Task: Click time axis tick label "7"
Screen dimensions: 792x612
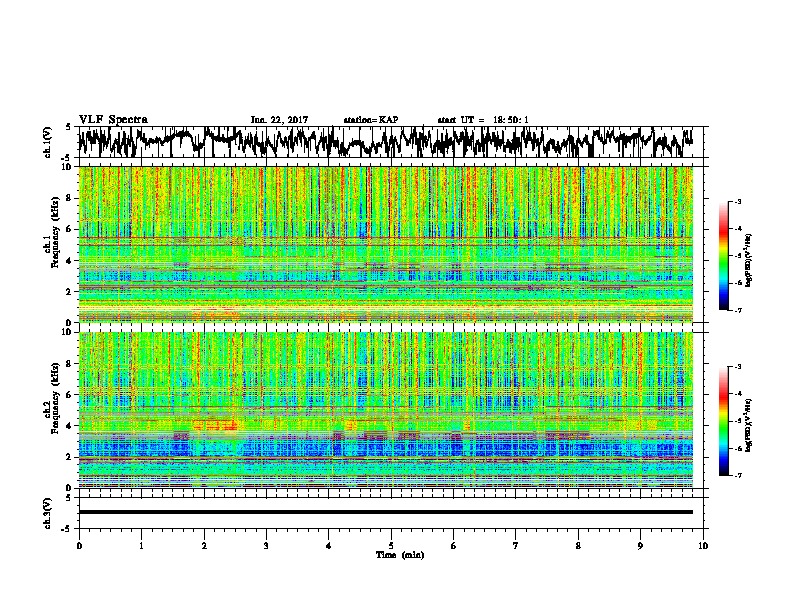Action: click(516, 546)
